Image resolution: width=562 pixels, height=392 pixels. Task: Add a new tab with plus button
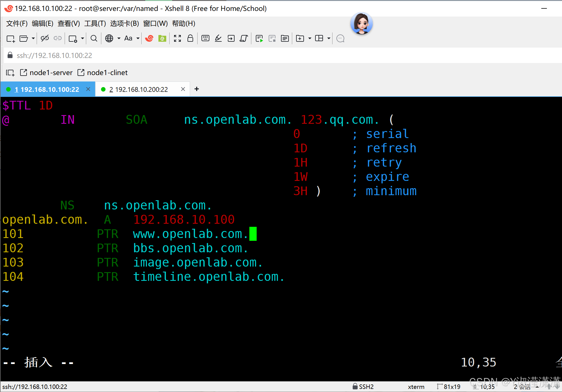197,89
